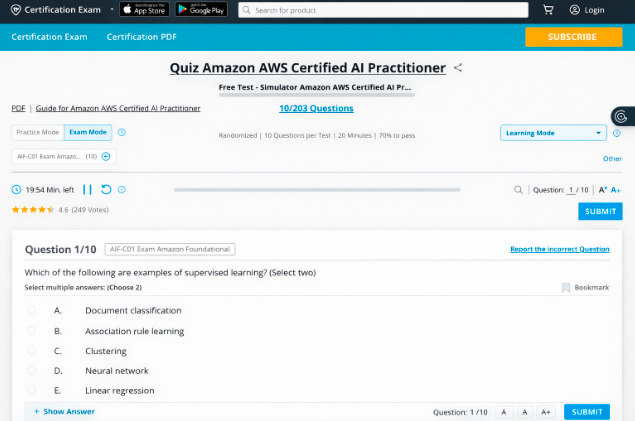
Task: Click SUBMIT button beside Show Answer
Action: [587, 412]
